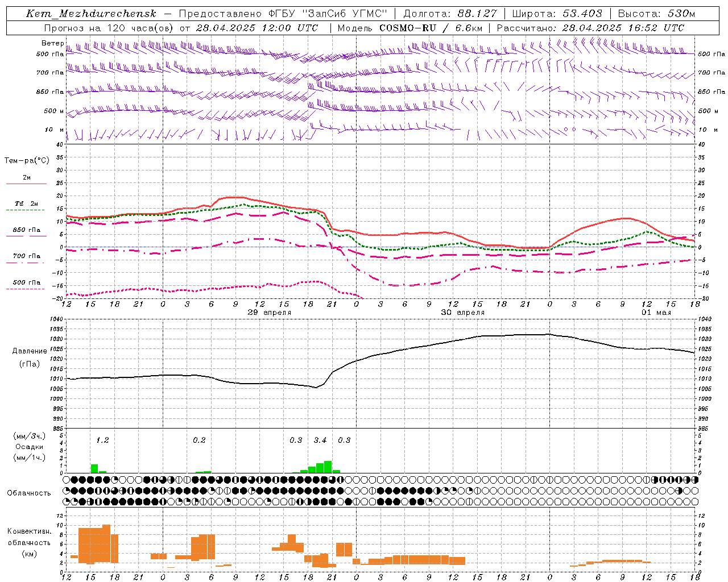Click the model label COSMO-RU / 6.6км

tap(431, 28)
